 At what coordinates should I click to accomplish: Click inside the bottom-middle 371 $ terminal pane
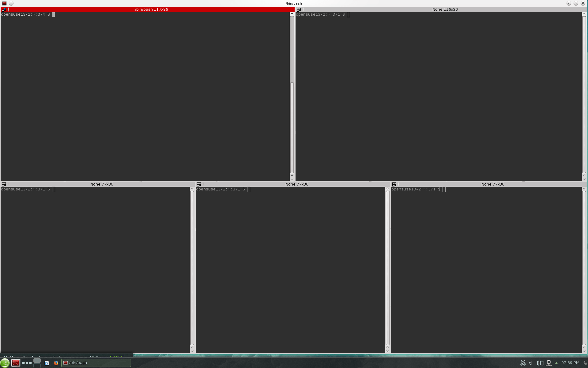click(x=290, y=270)
